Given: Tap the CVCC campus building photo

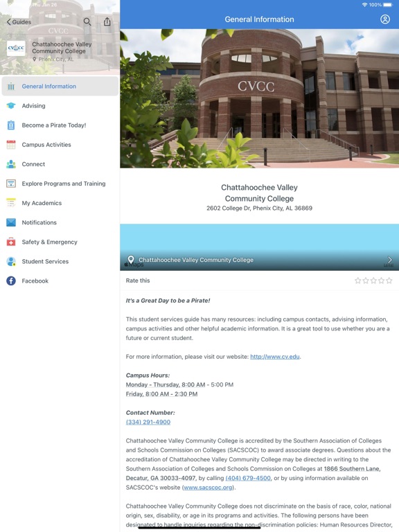Looking at the screenshot, I should coord(259,98).
